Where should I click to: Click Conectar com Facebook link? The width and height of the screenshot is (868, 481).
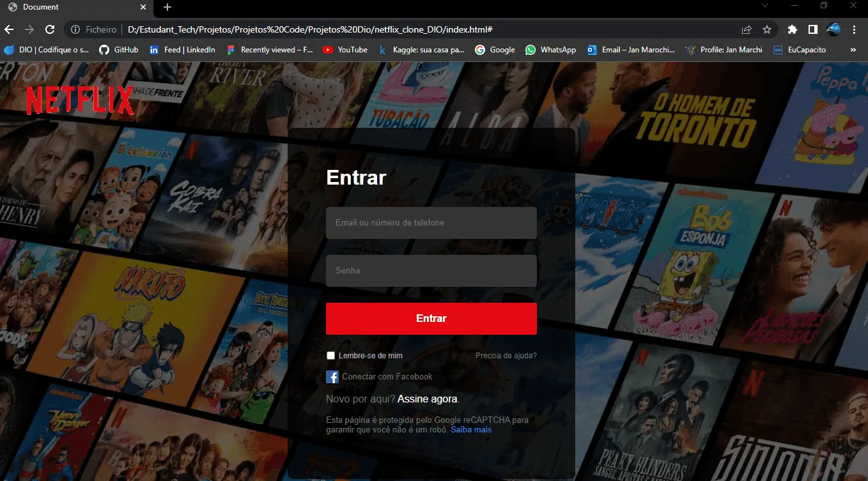(387, 377)
